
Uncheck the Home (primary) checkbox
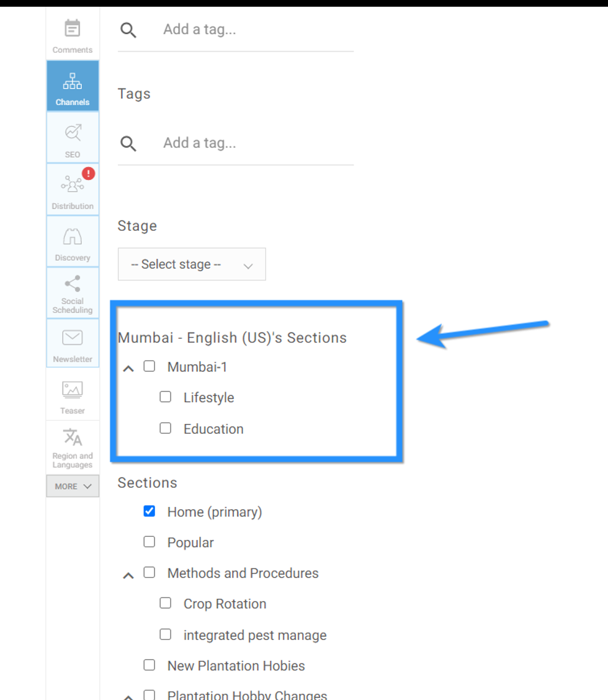pos(150,511)
